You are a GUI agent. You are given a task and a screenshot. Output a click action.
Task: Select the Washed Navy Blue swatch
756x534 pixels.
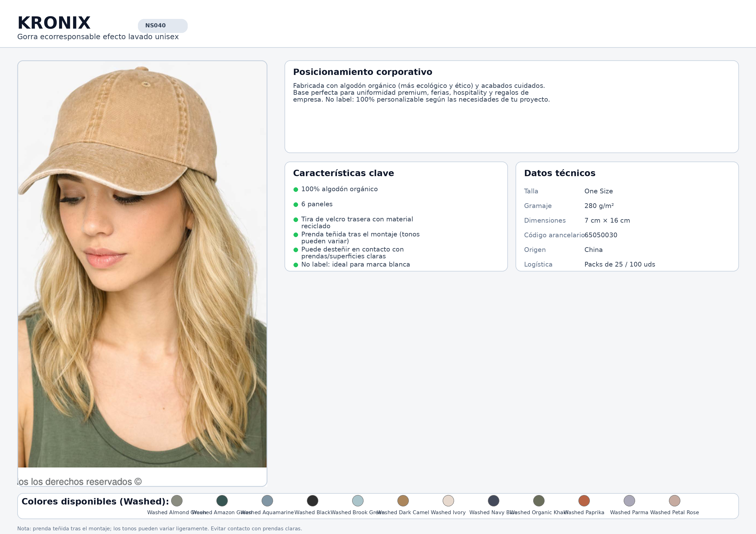[494, 501]
